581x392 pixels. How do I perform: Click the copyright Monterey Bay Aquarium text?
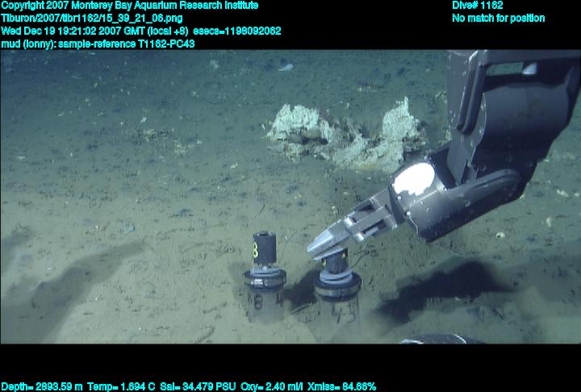click(129, 6)
